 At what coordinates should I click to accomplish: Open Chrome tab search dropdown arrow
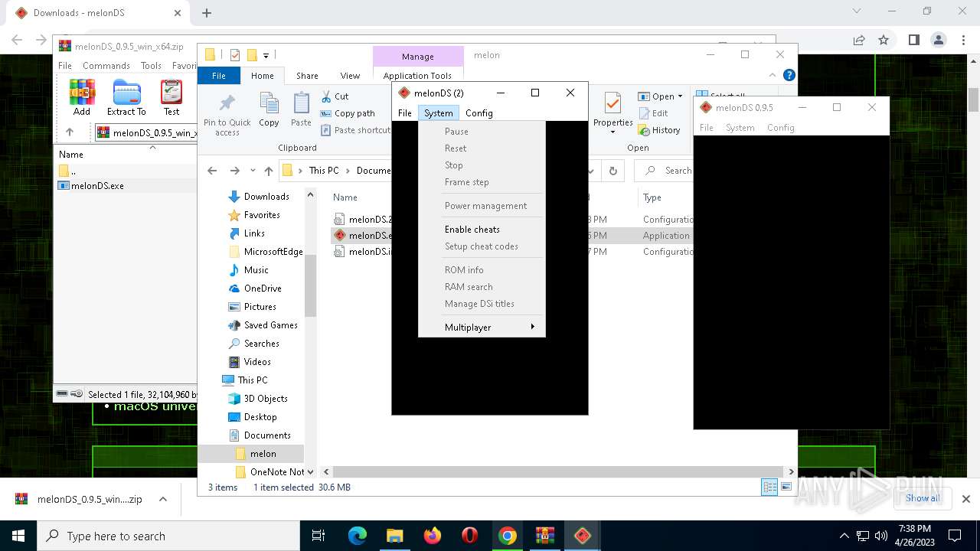pyautogui.click(x=857, y=11)
